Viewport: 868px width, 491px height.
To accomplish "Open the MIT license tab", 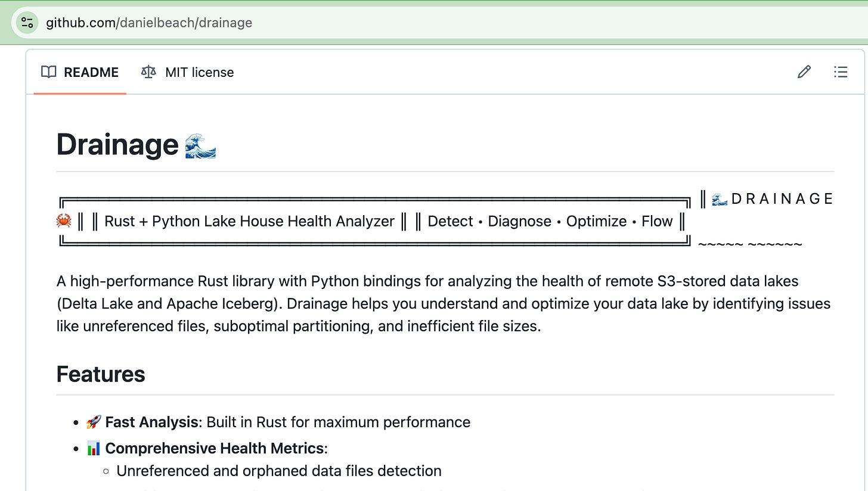I will 187,72.
